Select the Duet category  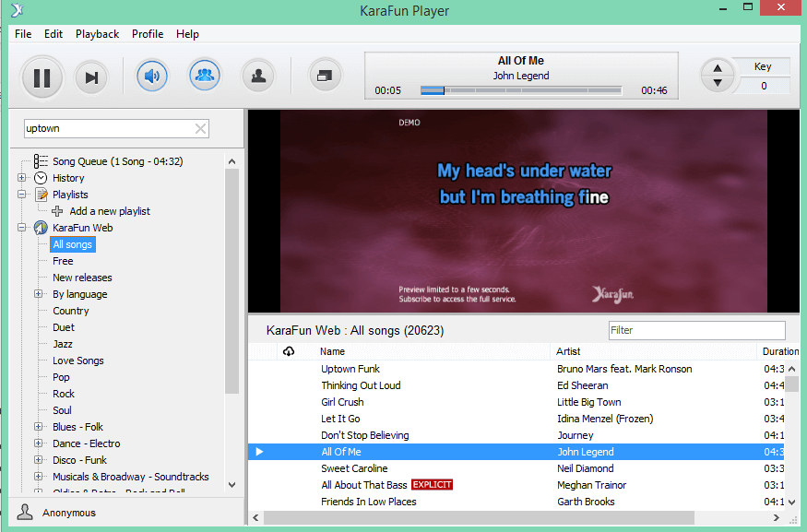pyautogui.click(x=64, y=327)
